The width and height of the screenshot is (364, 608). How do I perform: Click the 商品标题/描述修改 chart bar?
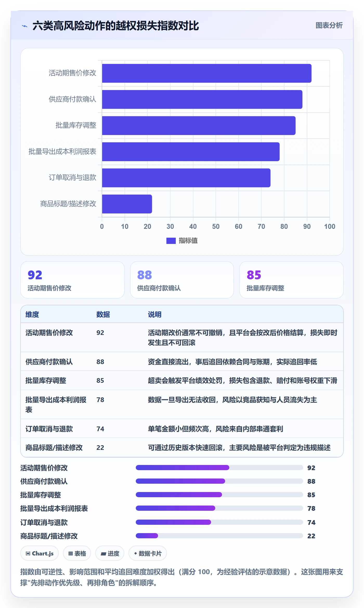tap(127, 204)
